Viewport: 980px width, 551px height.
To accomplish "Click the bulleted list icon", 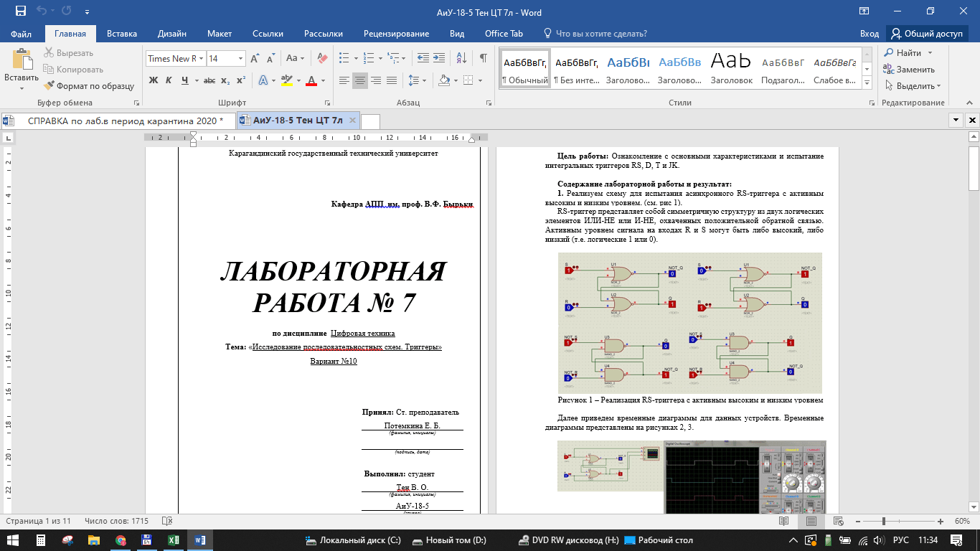I will tap(344, 59).
